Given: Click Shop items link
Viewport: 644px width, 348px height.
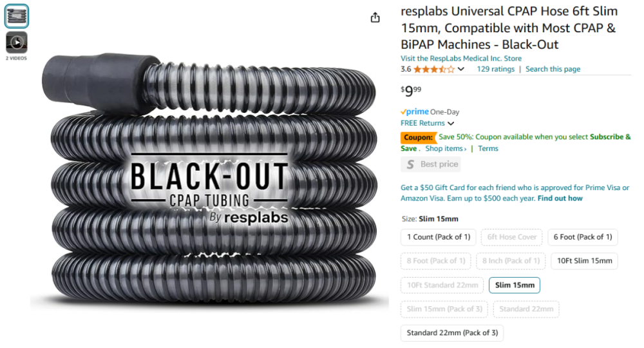Looking at the screenshot, I should (x=446, y=148).
